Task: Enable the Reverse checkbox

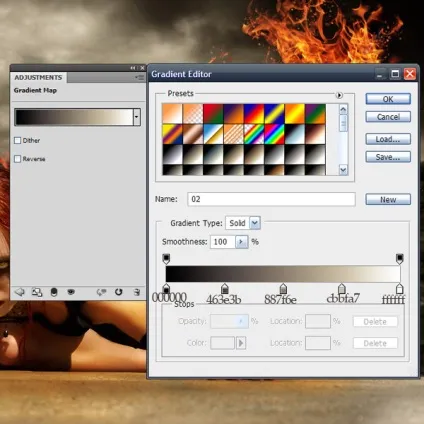Action: 18,159
